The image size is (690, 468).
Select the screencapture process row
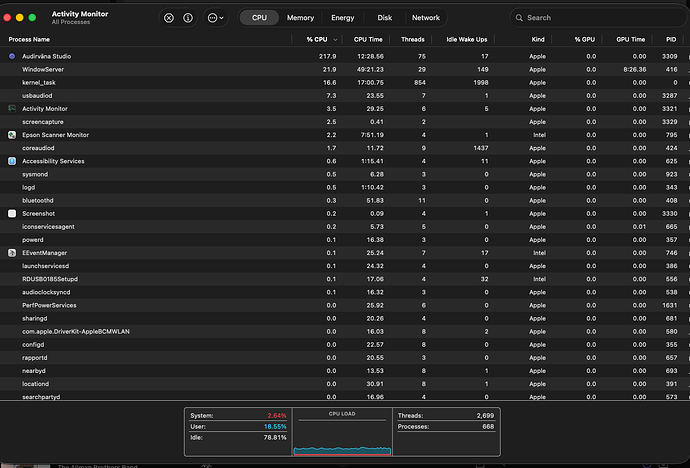pos(345,122)
